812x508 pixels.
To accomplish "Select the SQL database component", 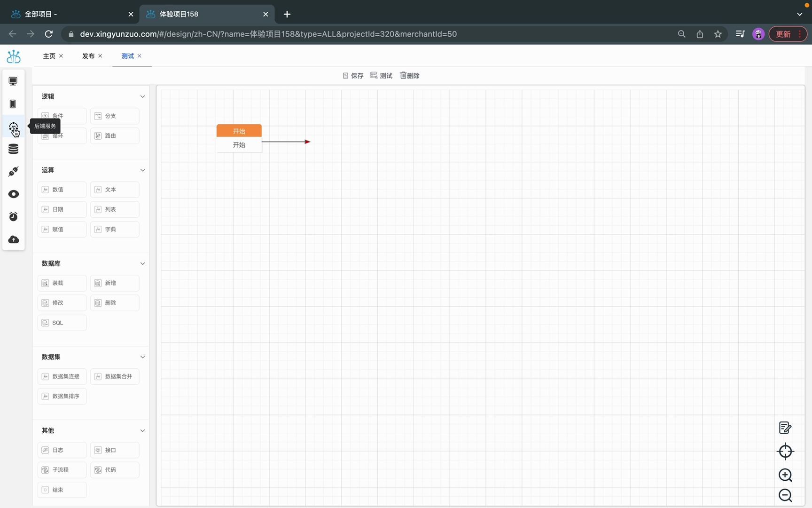I will [62, 323].
